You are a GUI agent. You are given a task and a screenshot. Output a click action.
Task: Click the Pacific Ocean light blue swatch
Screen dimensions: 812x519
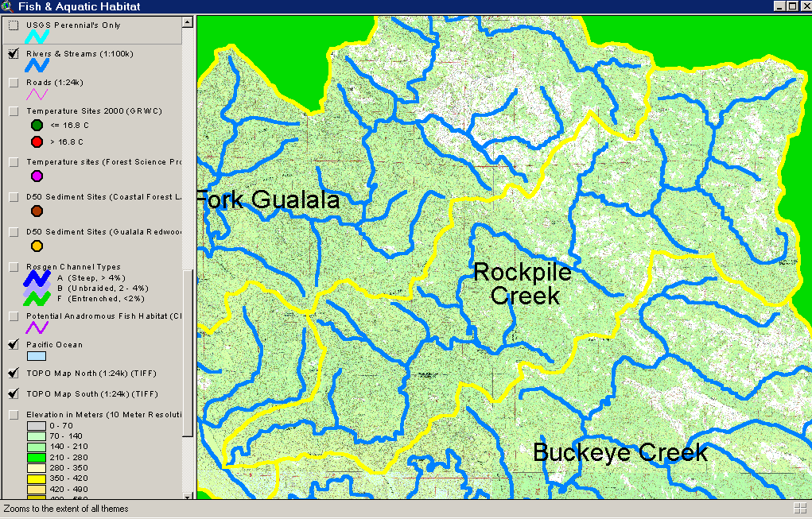37,356
